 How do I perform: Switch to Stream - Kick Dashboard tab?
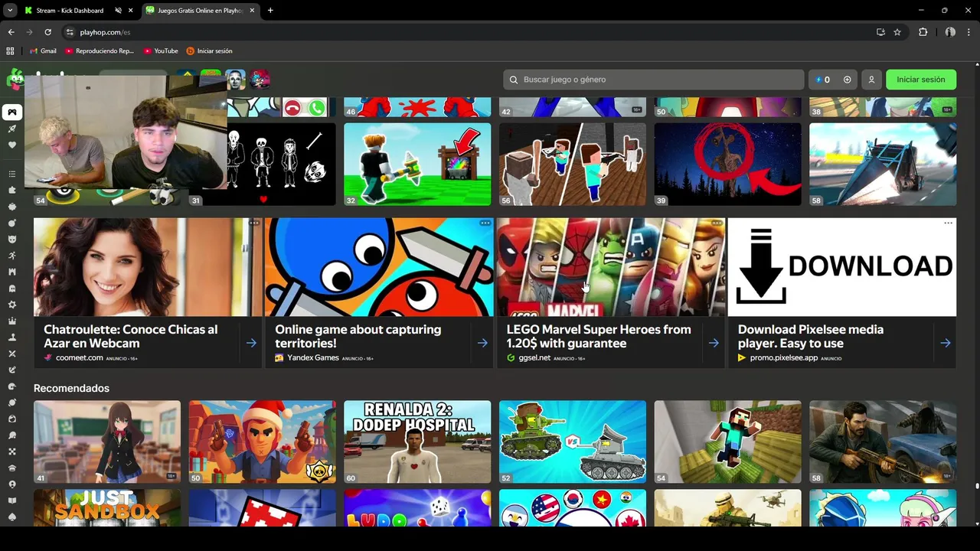tap(70, 11)
